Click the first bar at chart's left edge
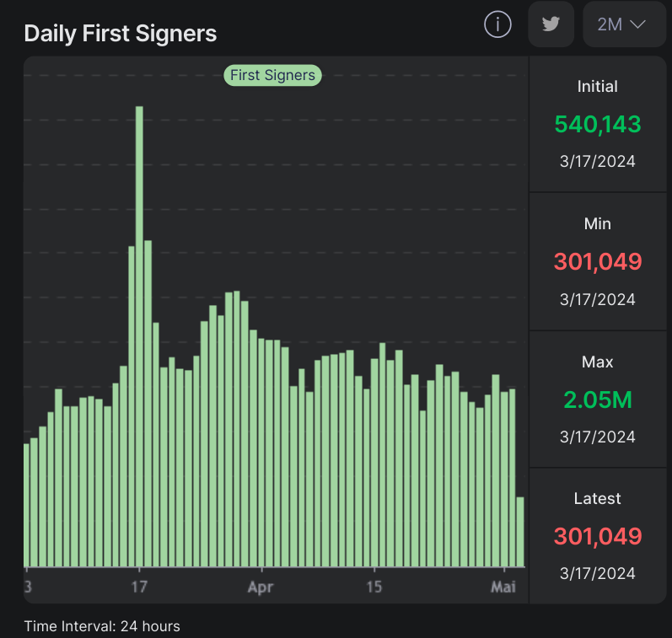672x638 pixels. click(x=27, y=506)
